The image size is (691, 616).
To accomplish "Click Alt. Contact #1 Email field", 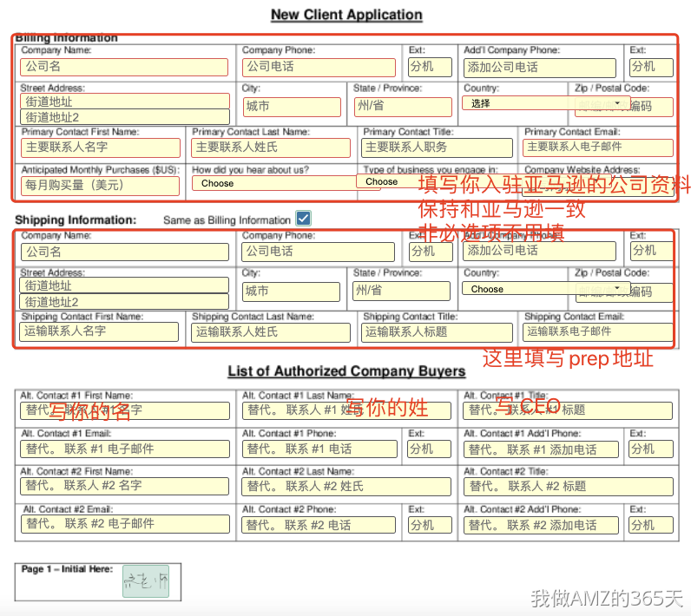I will click(x=125, y=449).
